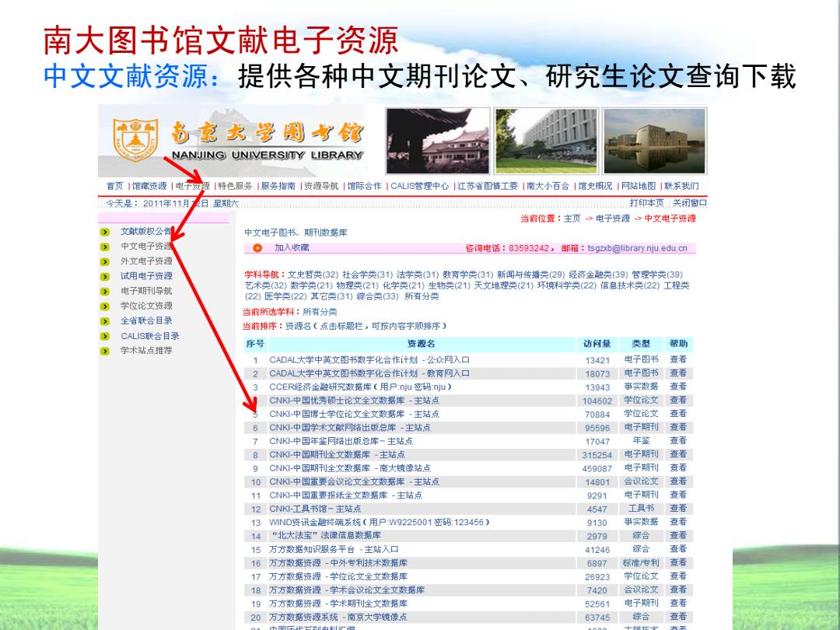
Task: Filter by subject 医学类(22)
Action: tap(285, 296)
